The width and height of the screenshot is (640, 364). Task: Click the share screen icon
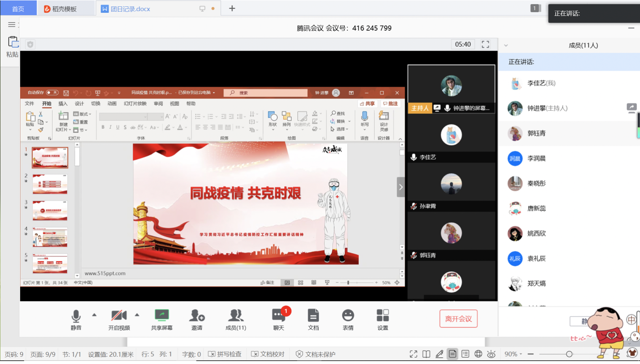pos(161,316)
